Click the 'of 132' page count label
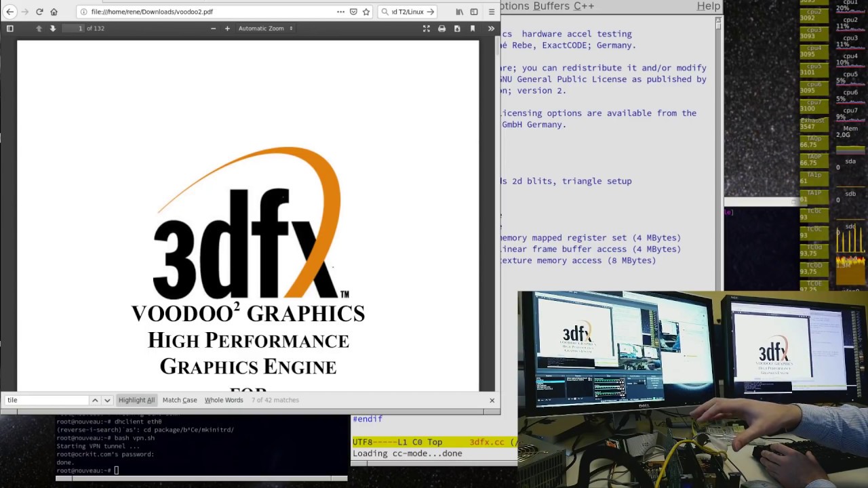This screenshot has width=868, height=488. tap(96, 28)
